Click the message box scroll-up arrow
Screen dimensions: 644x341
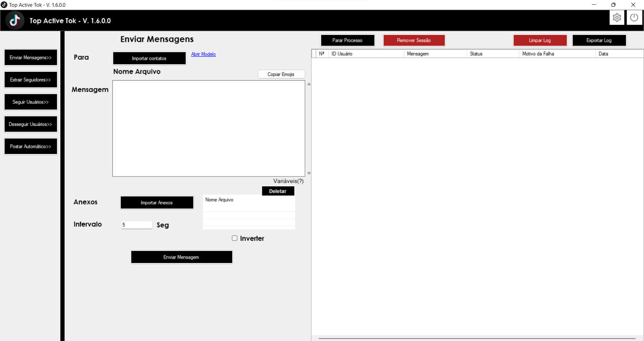tap(309, 84)
